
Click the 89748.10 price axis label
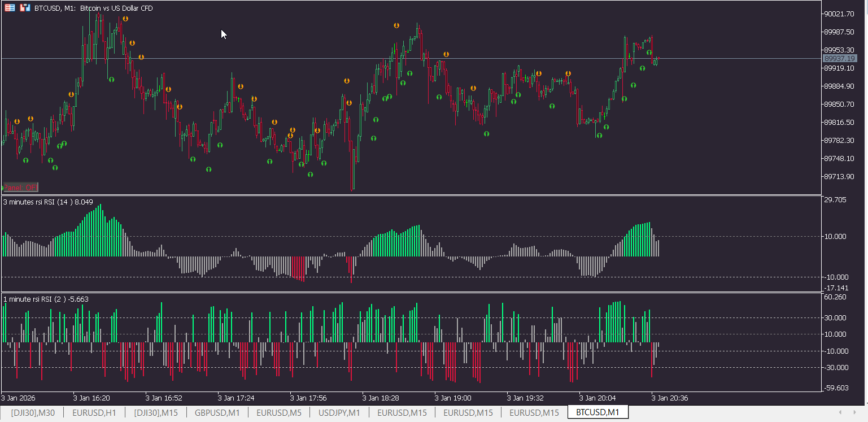point(839,158)
